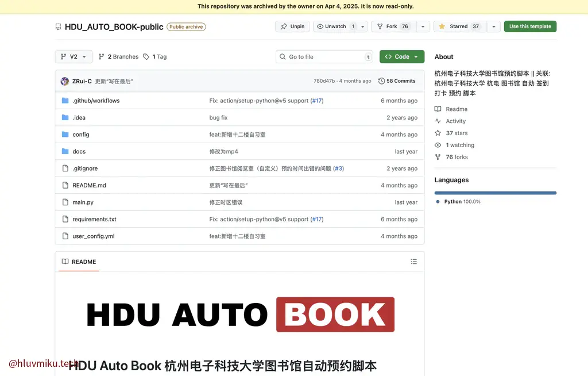Click the star icon beside 37 stars
588x376 pixels.
[438, 133]
